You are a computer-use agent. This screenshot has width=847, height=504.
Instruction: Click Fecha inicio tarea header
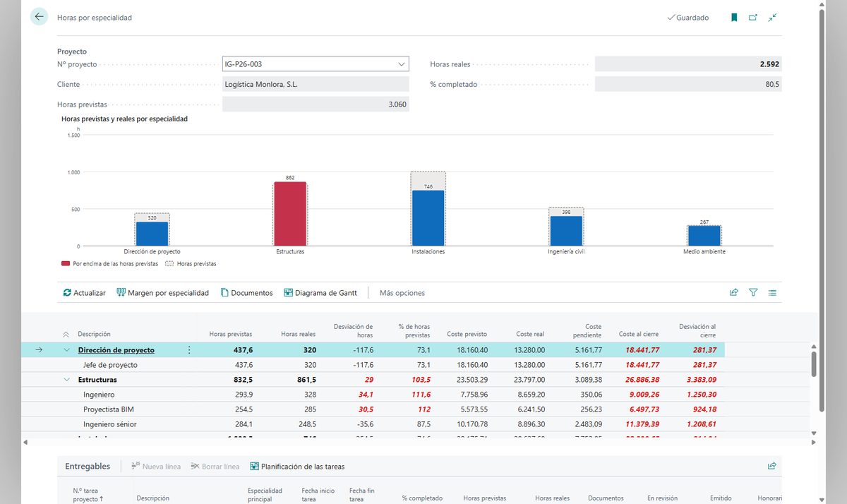(x=318, y=494)
